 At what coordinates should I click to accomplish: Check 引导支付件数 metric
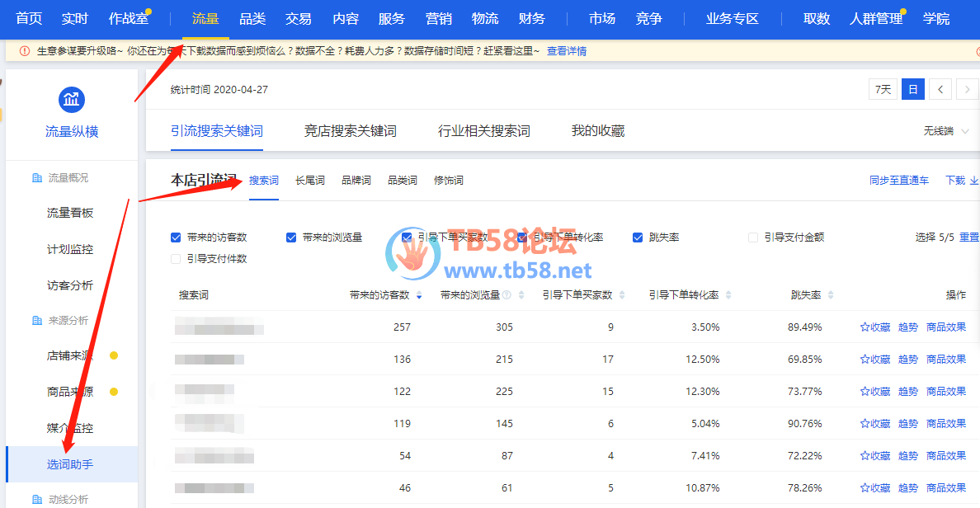pos(176,259)
